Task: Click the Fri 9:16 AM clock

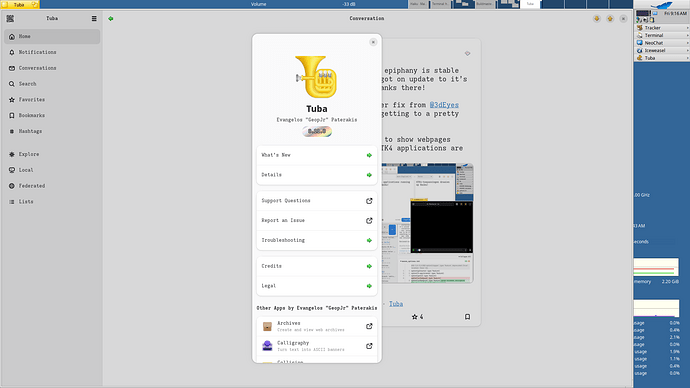Action: point(675,14)
